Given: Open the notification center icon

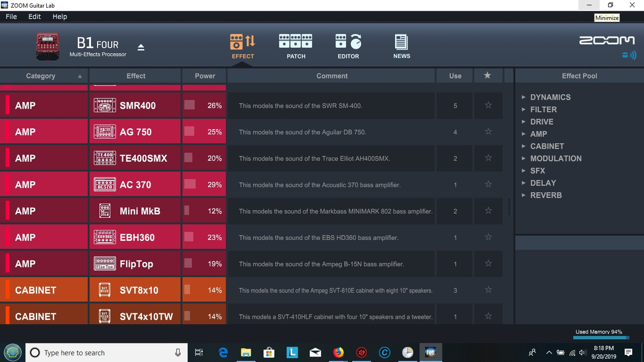Looking at the screenshot, I should pos(628,352).
